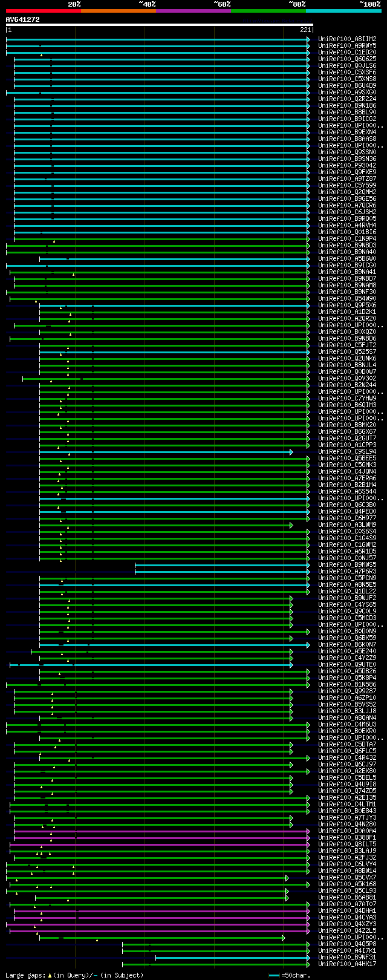Click the red 20% identity color segment
Screen dimensions: 387x980
point(43,10)
